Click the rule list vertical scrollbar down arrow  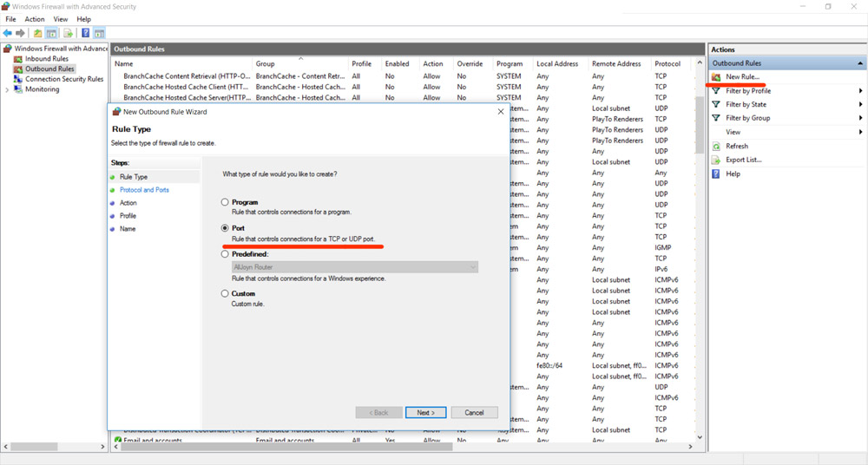click(700, 437)
